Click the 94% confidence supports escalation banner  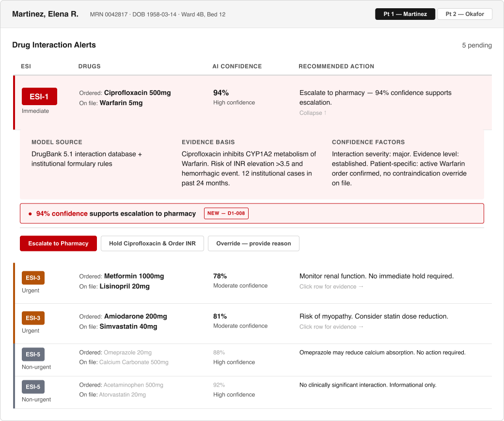click(x=252, y=213)
